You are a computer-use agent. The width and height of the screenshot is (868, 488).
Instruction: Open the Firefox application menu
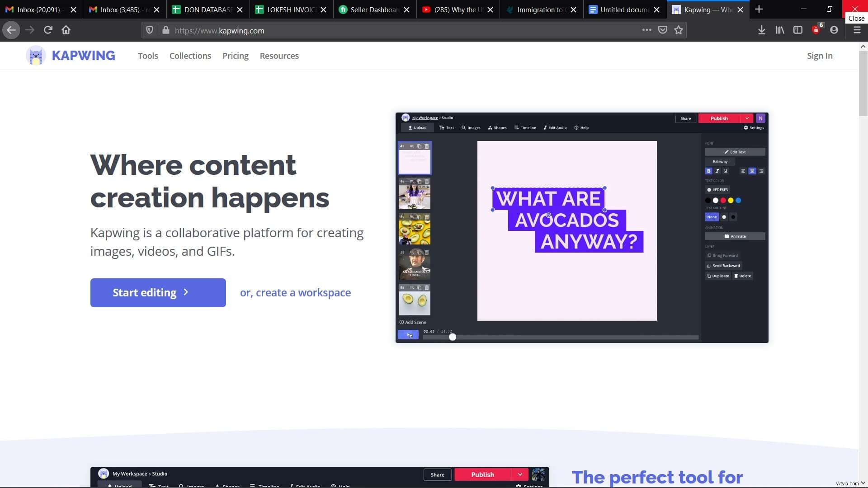(x=857, y=30)
